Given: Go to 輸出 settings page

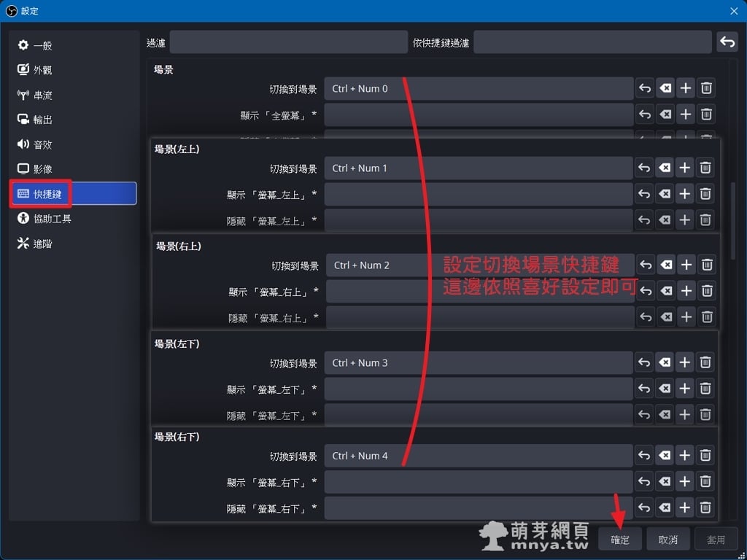Looking at the screenshot, I should tap(43, 120).
